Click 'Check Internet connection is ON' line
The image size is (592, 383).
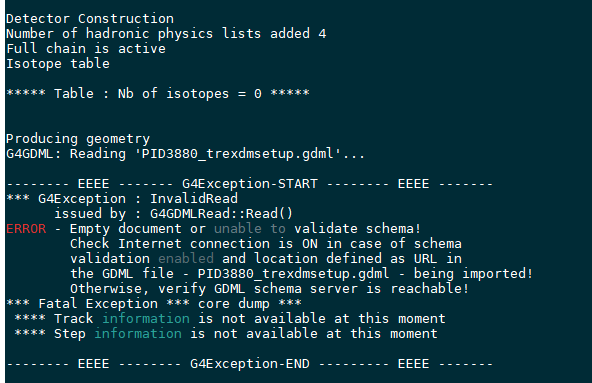[x=266, y=244]
